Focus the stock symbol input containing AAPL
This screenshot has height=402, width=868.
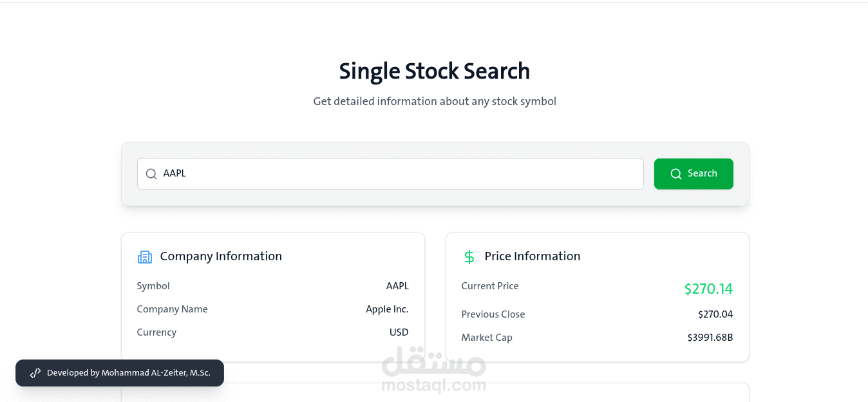399,174
